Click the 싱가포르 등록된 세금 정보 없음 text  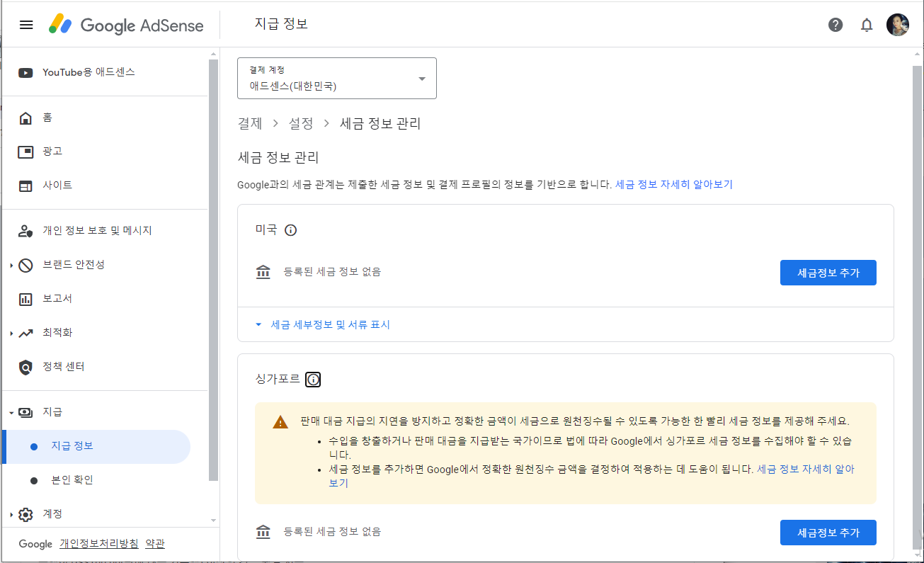pyautogui.click(x=332, y=532)
